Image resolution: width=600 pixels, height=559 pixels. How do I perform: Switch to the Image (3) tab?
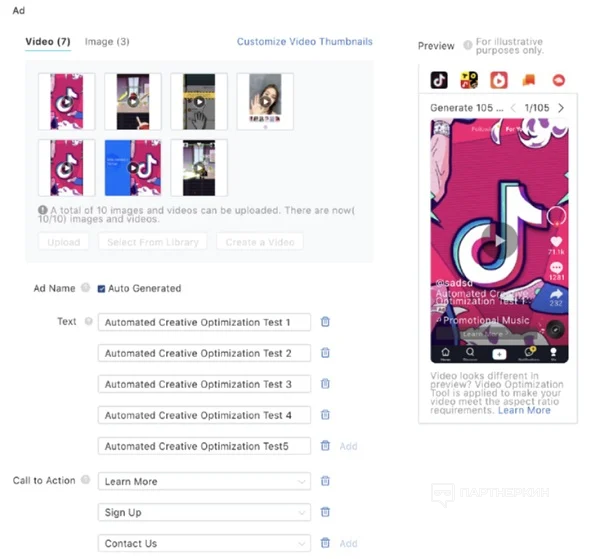[x=107, y=41]
